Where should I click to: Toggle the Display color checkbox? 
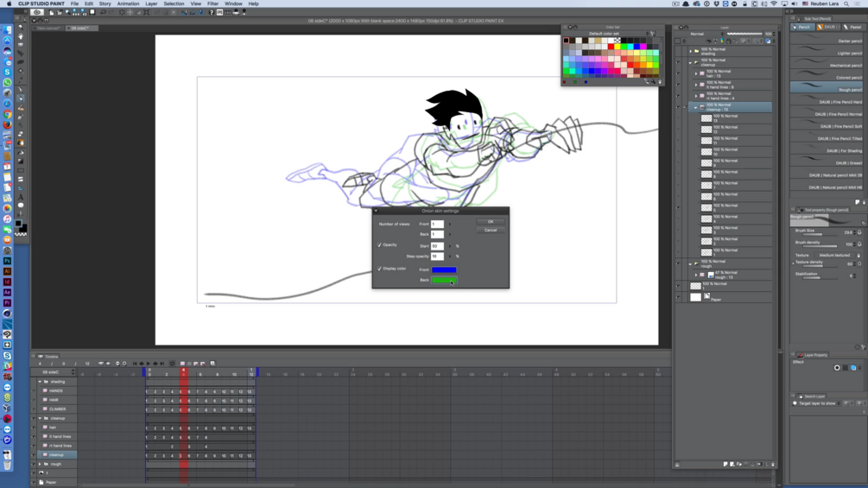point(380,269)
